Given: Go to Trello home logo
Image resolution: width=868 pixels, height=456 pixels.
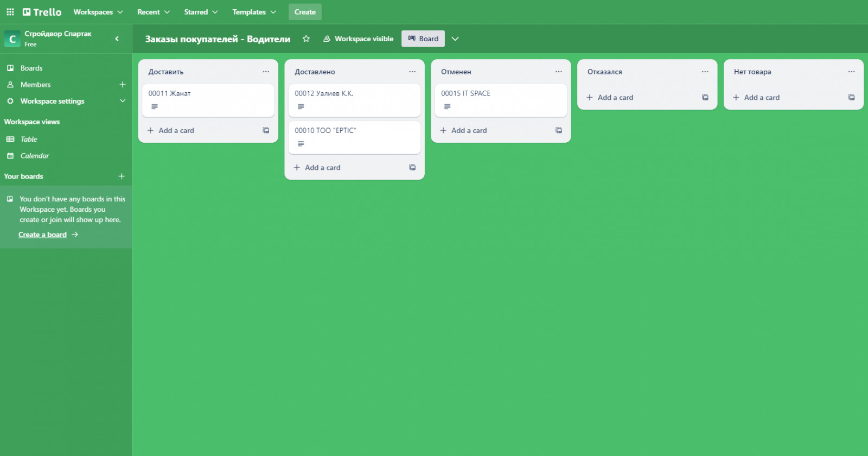Looking at the screenshot, I should (x=42, y=12).
